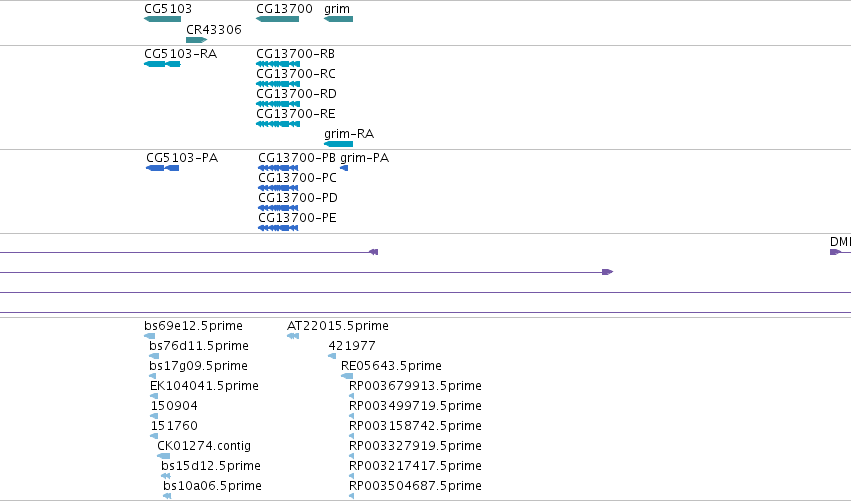Click the RP003217417.5prime label
Screen dimensions: 851x501
click(416, 466)
